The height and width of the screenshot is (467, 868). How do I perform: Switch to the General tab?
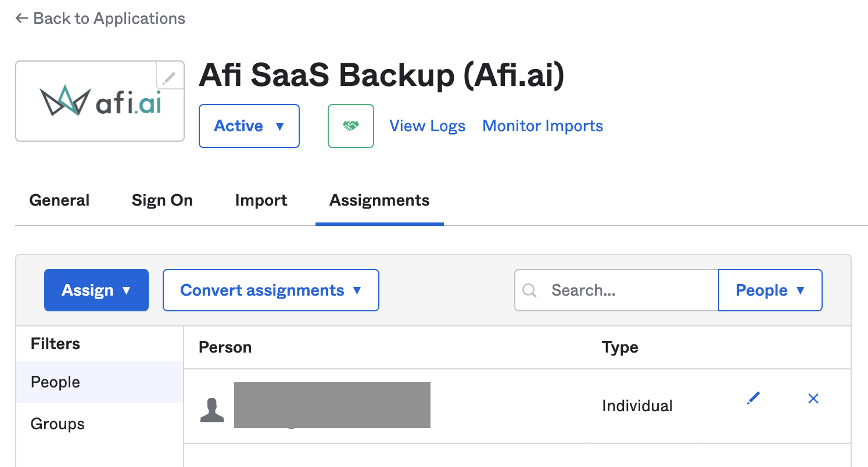point(59,200)
